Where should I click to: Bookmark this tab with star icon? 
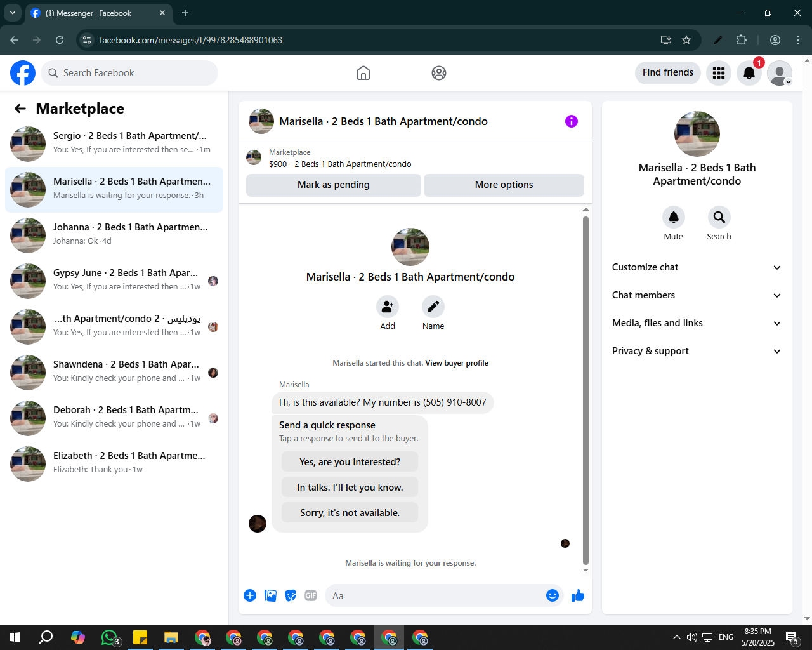coord(686,40)
